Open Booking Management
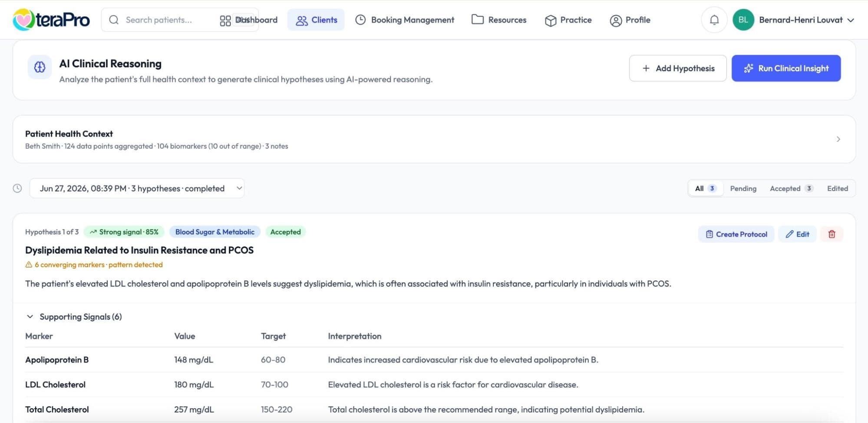 pyautogui.click(x=405, y=20)
